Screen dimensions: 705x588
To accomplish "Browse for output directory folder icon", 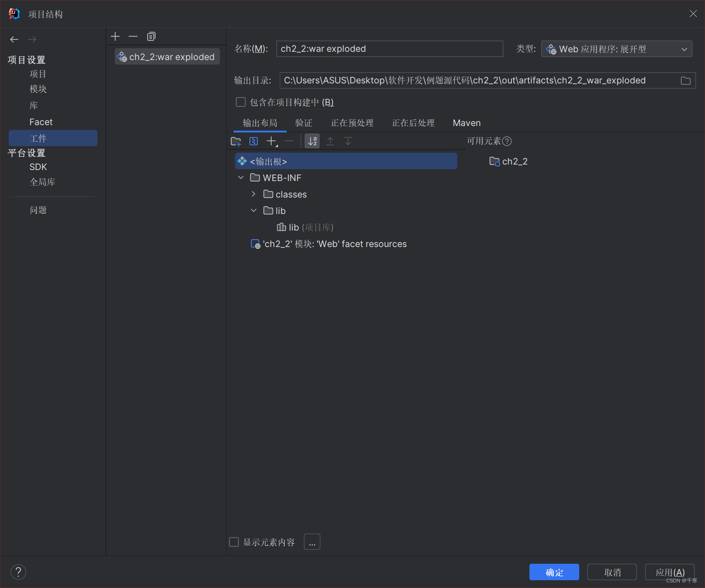I will 686,81.
